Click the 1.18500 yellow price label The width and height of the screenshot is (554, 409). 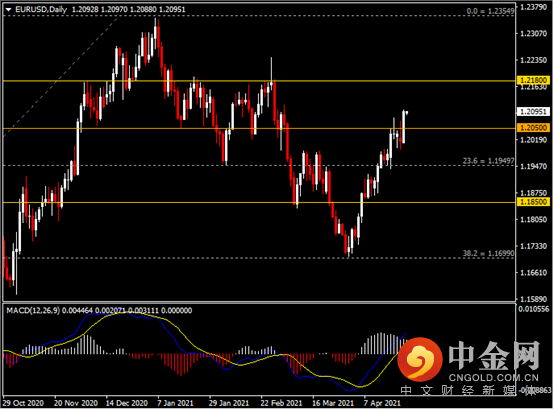(x=533, y=202)
